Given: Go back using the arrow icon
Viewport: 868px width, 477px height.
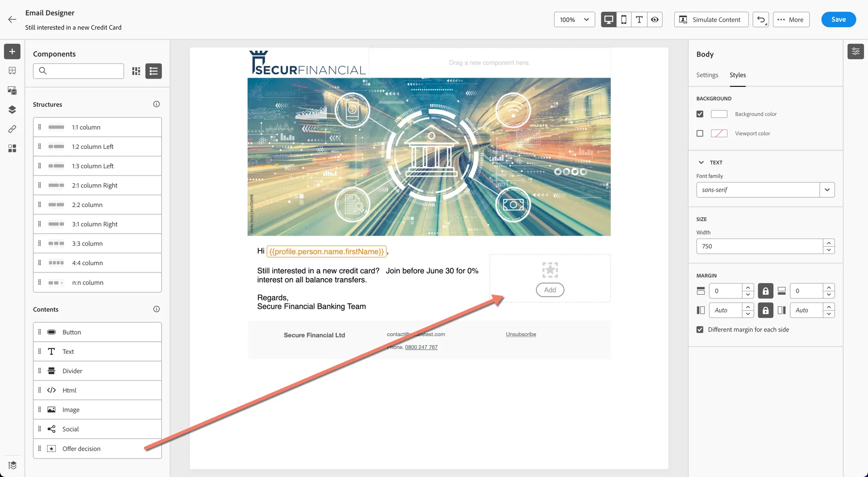Looking at the screenshot, I should [x=12, y=19].
